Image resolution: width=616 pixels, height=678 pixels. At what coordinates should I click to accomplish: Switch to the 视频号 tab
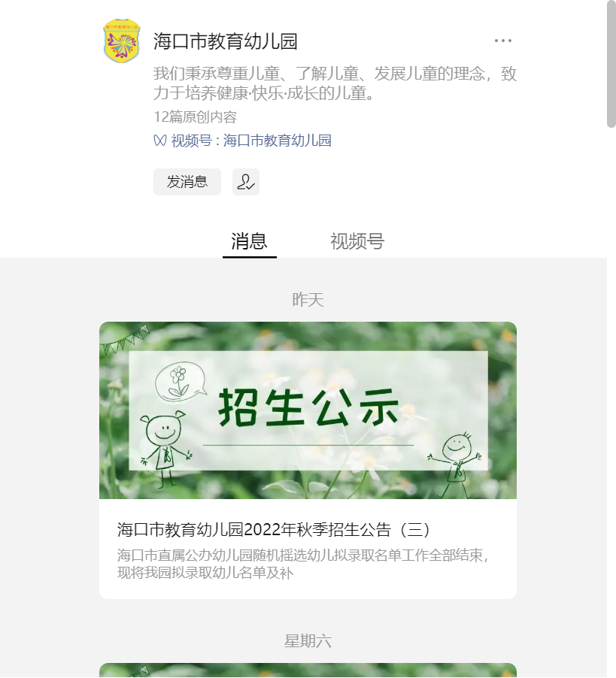pyautogui.click(x=357, y=241)
